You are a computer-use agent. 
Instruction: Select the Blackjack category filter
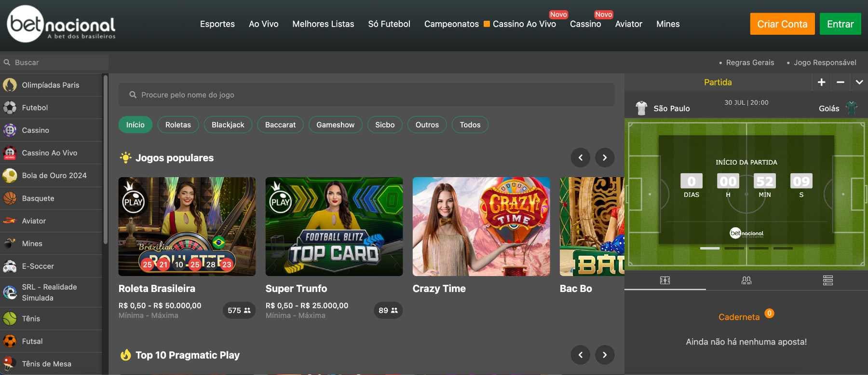pos(228,125)
